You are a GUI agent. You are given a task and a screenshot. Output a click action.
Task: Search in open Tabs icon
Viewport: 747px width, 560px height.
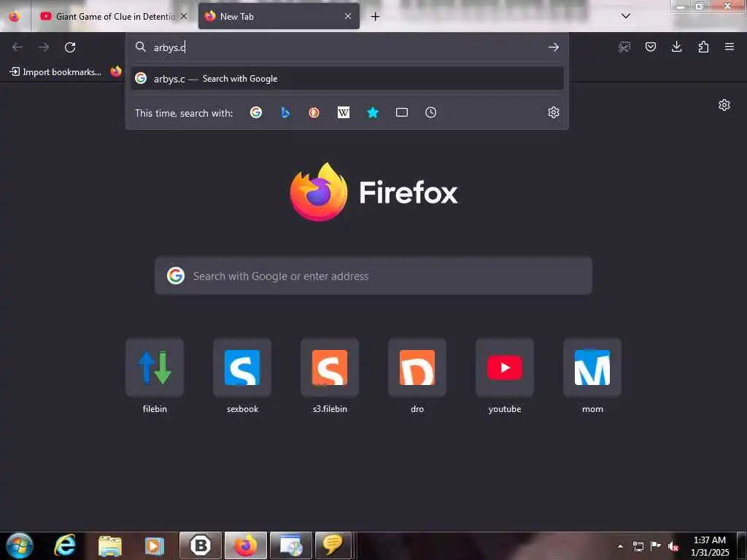point(402,112)
